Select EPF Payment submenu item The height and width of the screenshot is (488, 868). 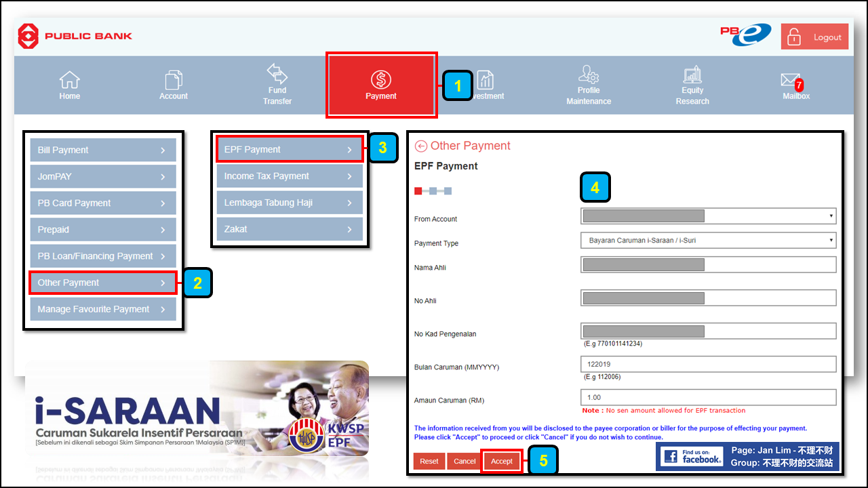[x=290, y=149]
